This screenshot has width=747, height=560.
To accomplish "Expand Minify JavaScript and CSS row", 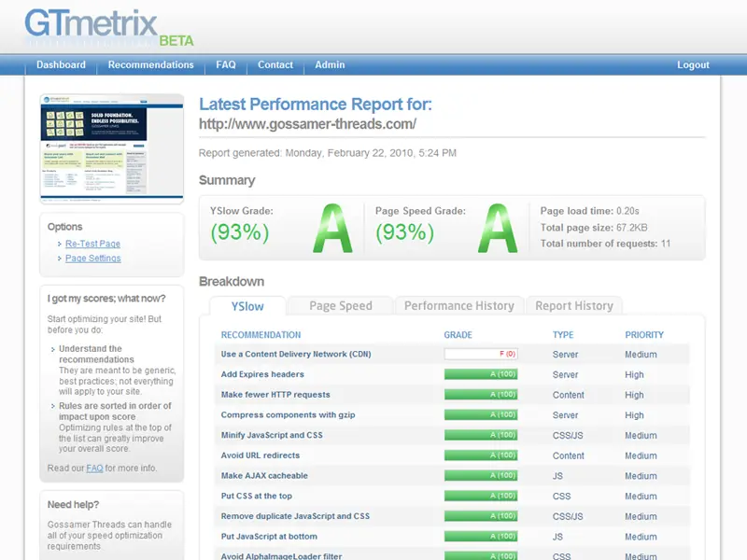I will [x=452, y=435].
